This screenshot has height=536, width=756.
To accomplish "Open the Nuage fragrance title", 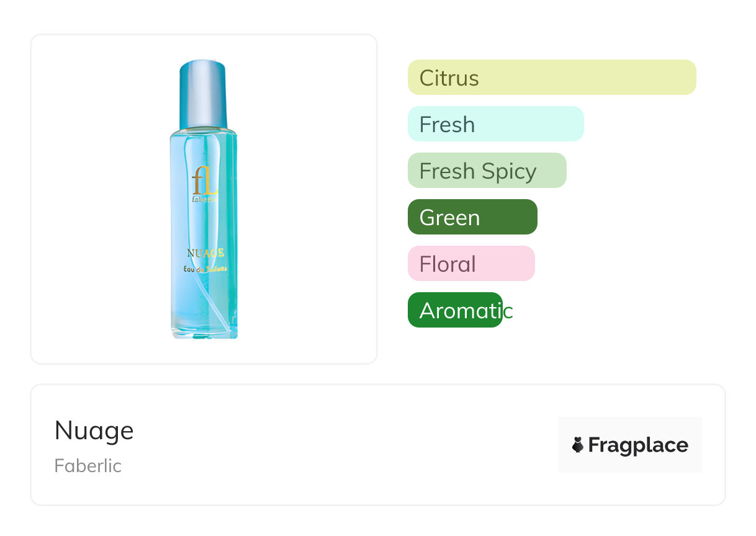I will click(94, 431).
